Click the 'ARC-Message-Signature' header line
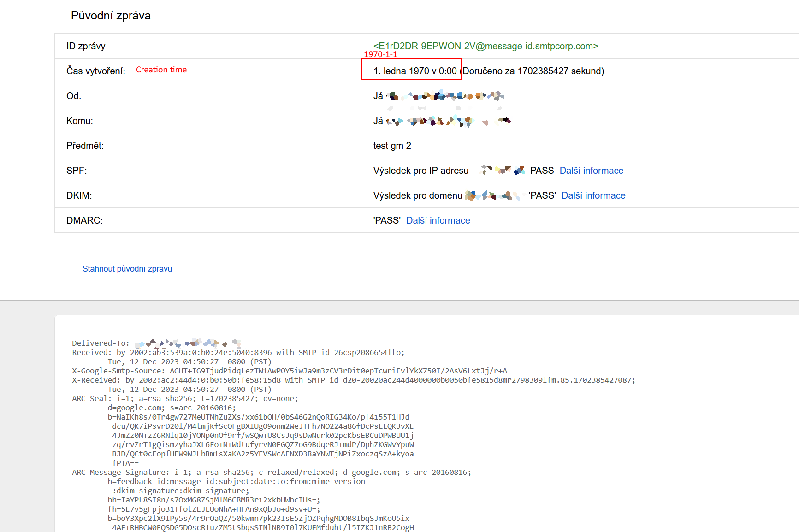This screenshot has height=532, width=799. point(271,472)
